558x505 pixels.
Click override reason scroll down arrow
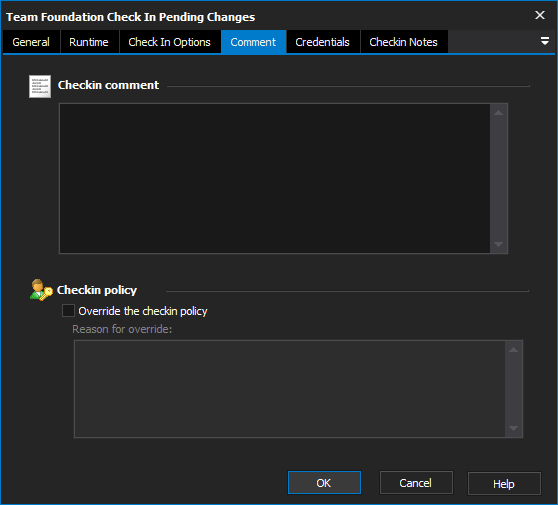pos(514,428)
